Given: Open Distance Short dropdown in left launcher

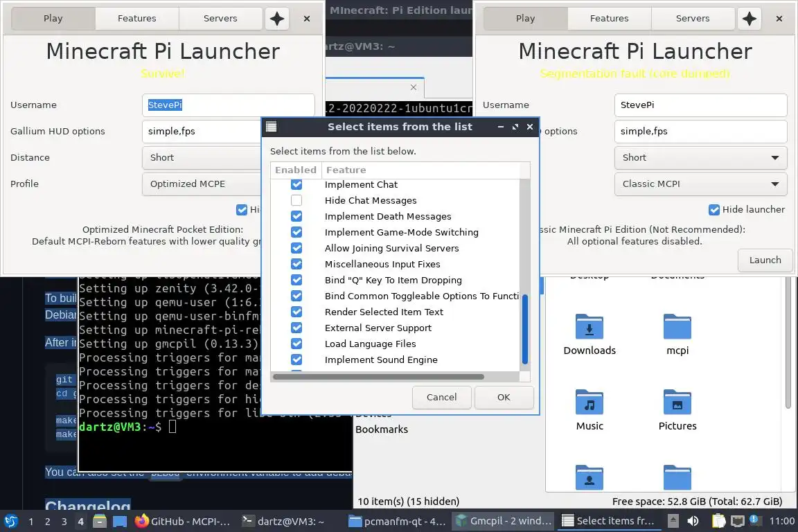Looking at the screenshot, I should 202,158.
